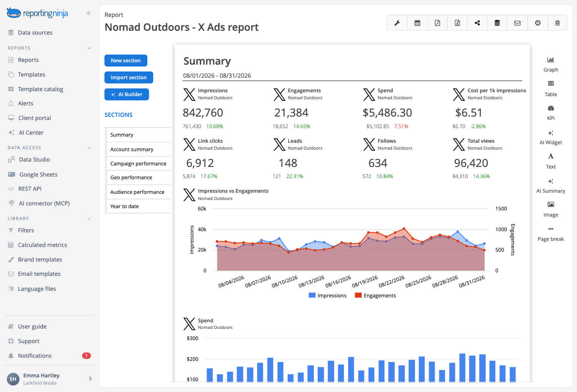Export report as Excel icon
The height and width of the screenshot is (392, 577).
(457, 23)
